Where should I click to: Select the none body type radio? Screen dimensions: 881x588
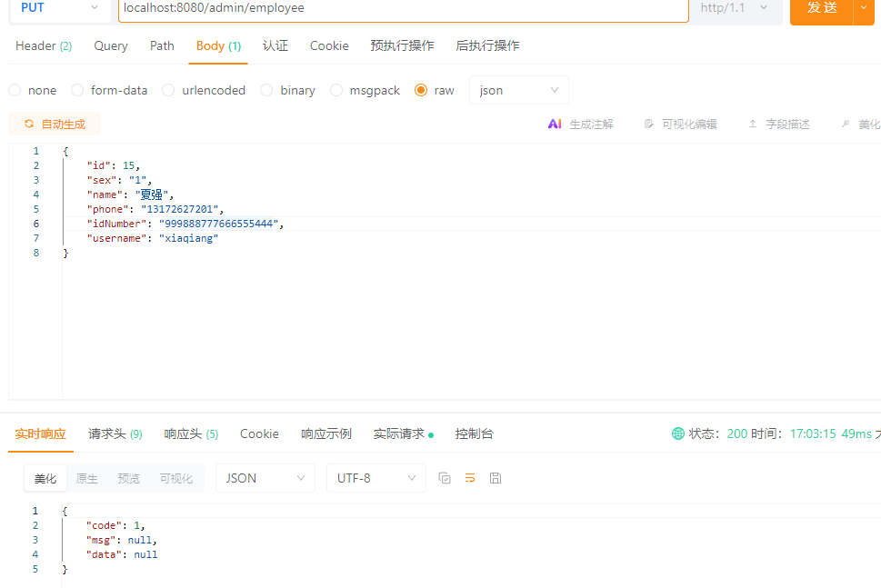coord(15,90)
